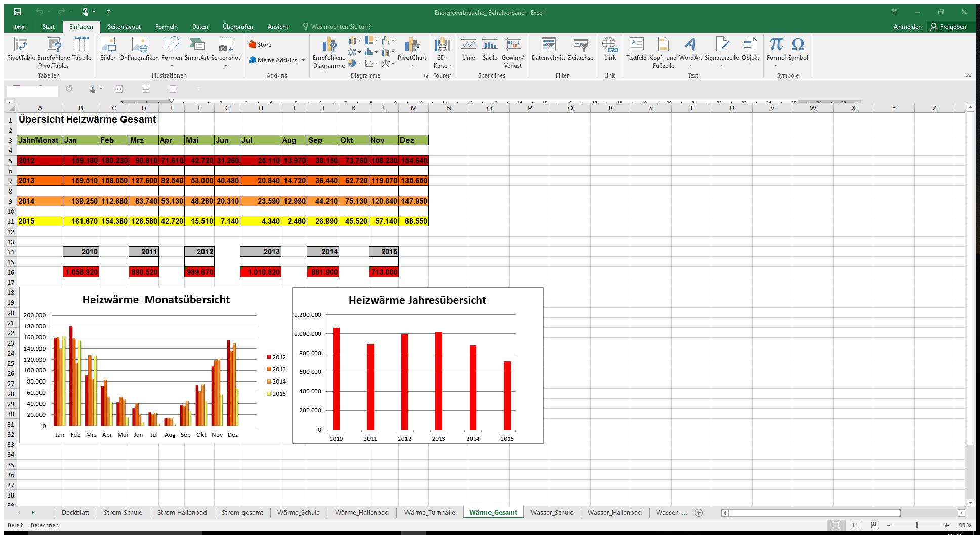980x535 pixels.
Task: Add Kopf- und Fußzeile
Action: (663, 53)
